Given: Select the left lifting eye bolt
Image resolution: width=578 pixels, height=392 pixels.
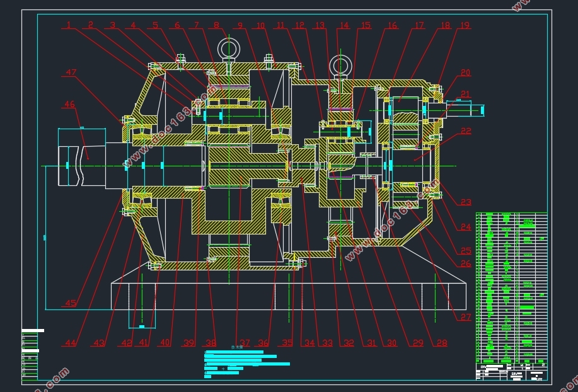Looking at the screenshot, I should click(x=227, y=49).
